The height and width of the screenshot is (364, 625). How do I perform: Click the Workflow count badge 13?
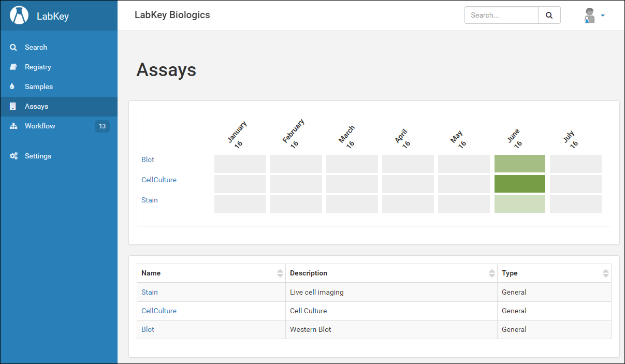102,126
